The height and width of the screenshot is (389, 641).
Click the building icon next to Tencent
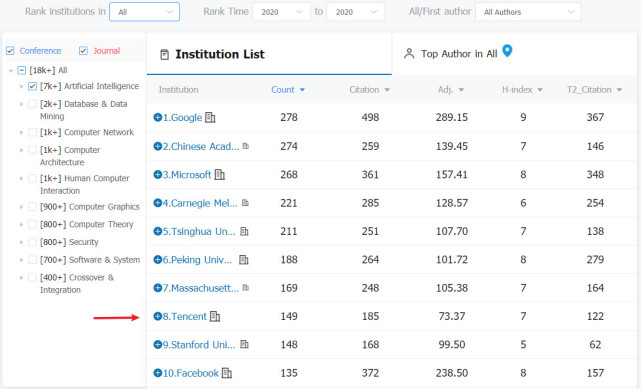215,316
